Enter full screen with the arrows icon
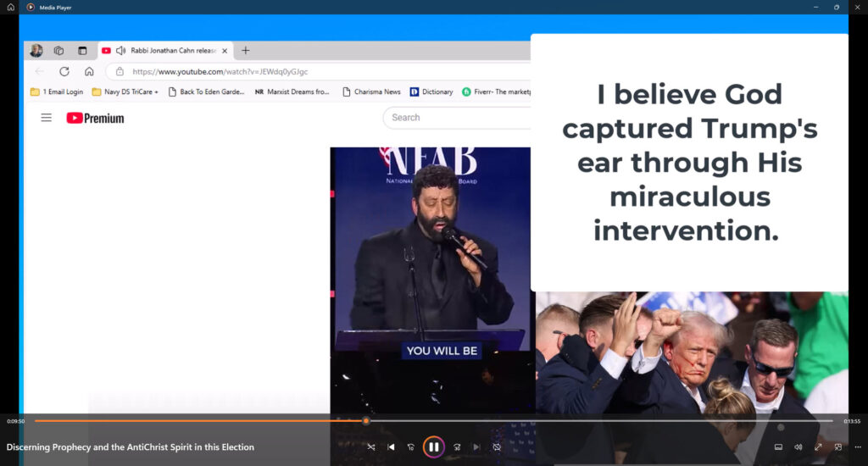This screenshot has width=868, height=466. point(818,447)
